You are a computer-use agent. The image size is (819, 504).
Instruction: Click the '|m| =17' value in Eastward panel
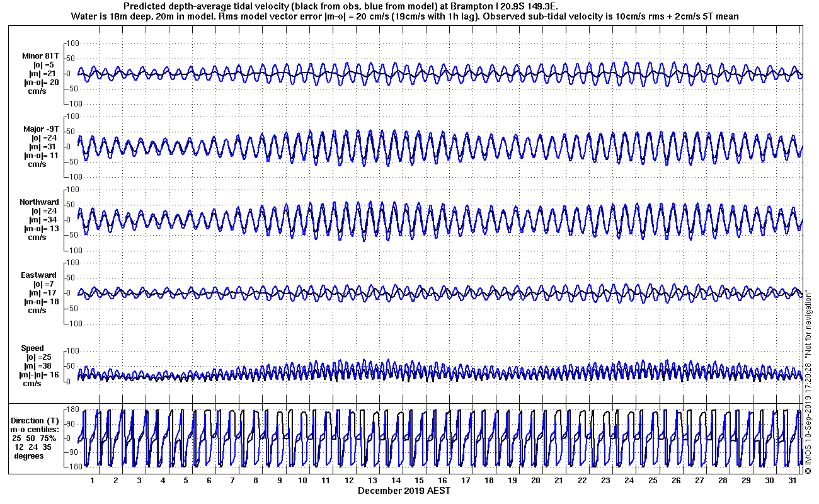(43, 293)
